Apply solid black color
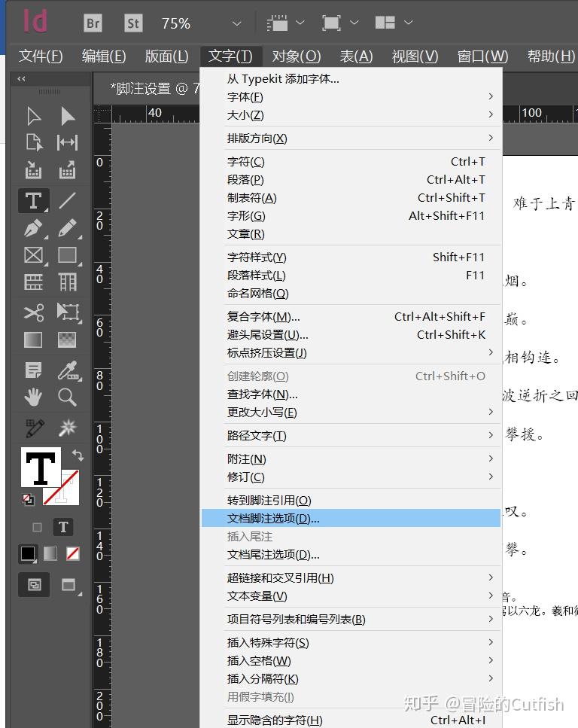Viewport: 578px width, 728px height. 28,553
